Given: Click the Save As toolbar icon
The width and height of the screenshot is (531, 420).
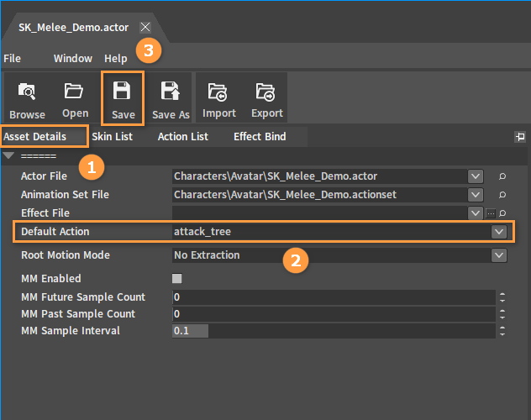Looking at the screenshot, I should click(171, 98).
